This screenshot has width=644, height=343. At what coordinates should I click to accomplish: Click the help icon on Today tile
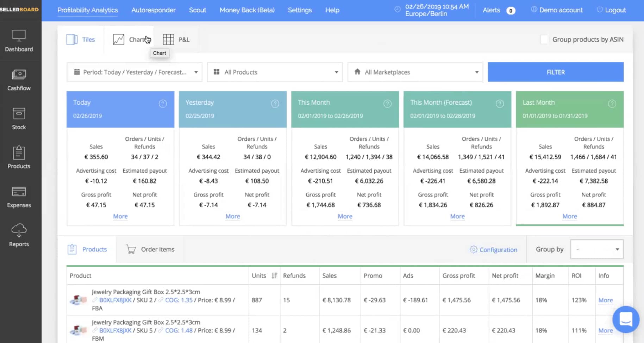pos(163,104)
